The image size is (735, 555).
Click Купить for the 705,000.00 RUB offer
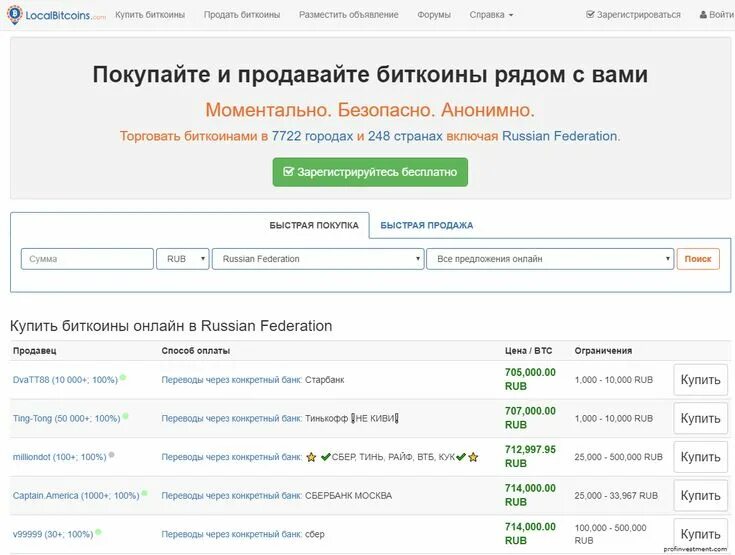(700, 380)
